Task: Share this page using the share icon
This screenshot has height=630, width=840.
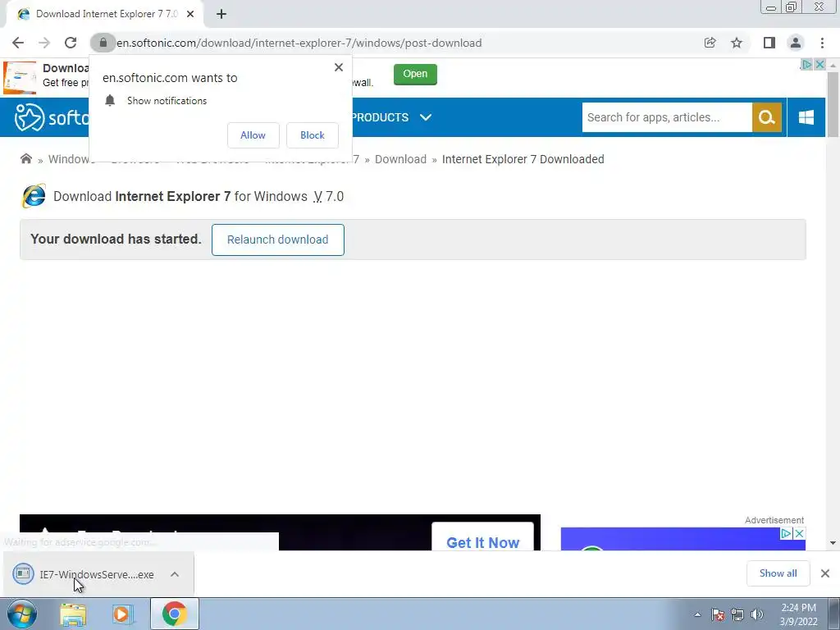Action: pyautogui.click(x=710, y=43)
